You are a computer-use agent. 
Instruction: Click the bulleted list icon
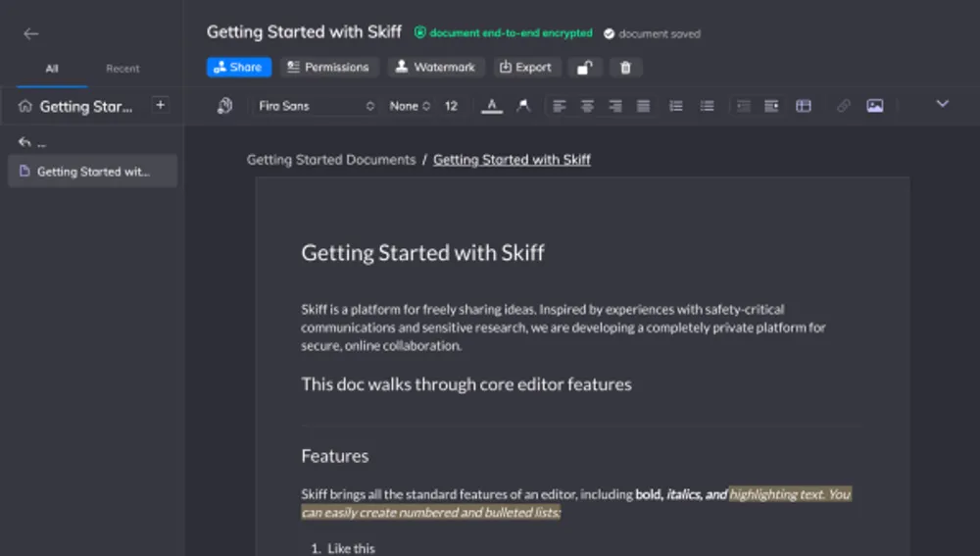[707, 106]
